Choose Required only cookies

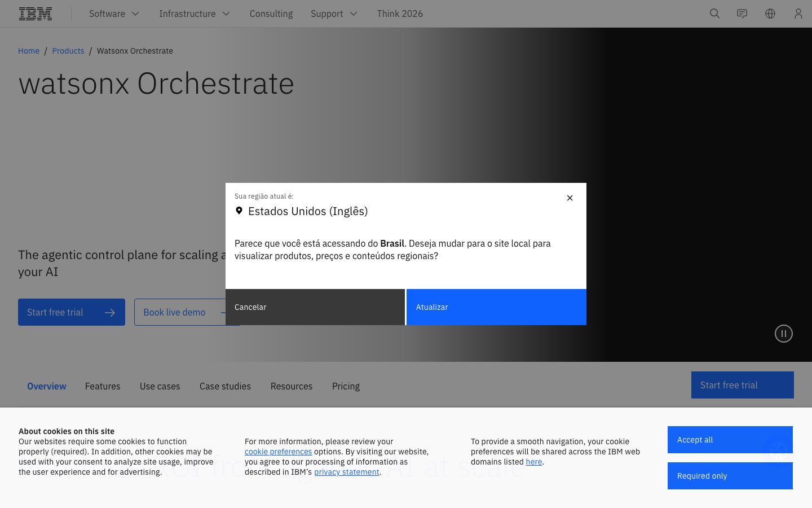pyautogui.click(x=730, y=476)
